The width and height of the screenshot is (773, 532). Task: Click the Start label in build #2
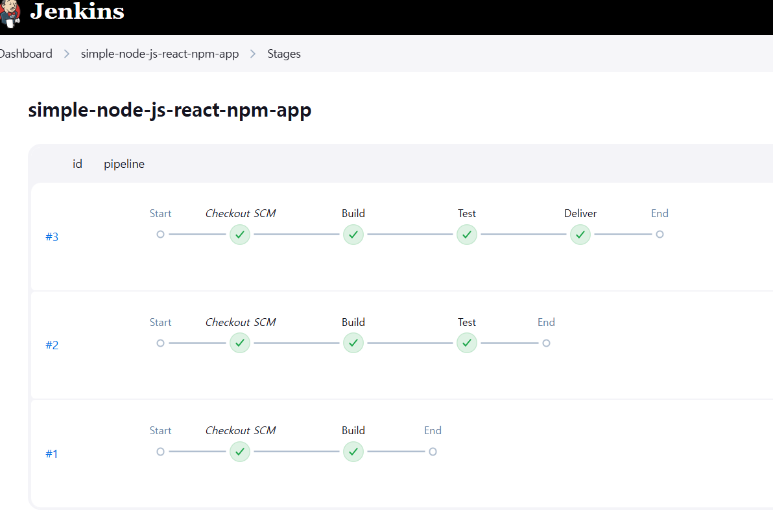pos(160,322)
